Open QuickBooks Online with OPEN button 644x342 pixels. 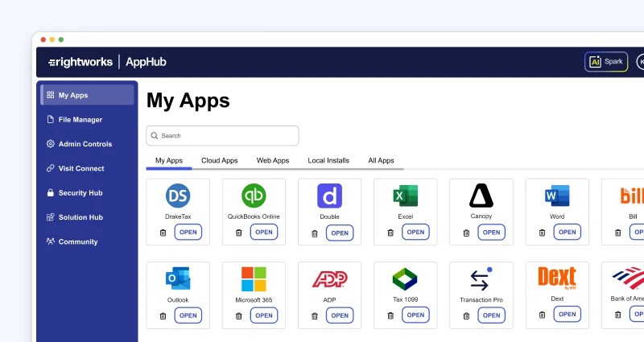264,232
